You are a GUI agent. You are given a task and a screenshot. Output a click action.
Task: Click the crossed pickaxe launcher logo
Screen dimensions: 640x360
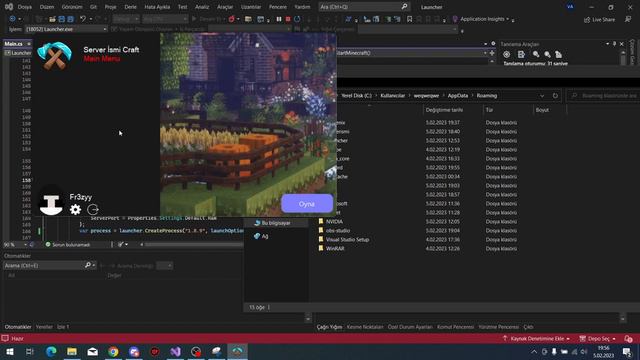click(55, 56)
